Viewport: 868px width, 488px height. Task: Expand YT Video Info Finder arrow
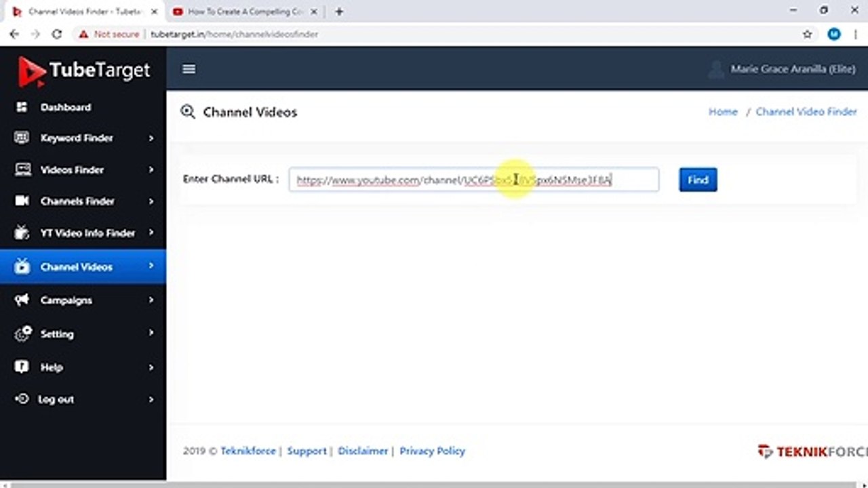(151, 232)
